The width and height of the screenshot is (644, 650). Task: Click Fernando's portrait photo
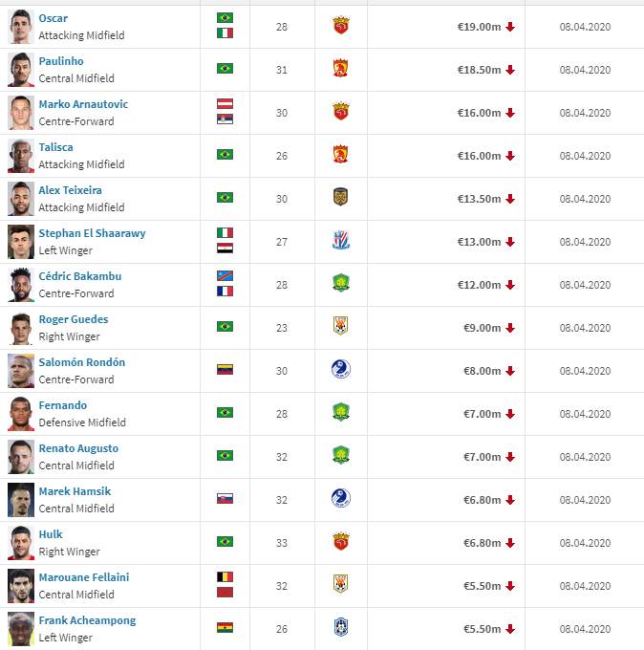click(x=21, y=414)
